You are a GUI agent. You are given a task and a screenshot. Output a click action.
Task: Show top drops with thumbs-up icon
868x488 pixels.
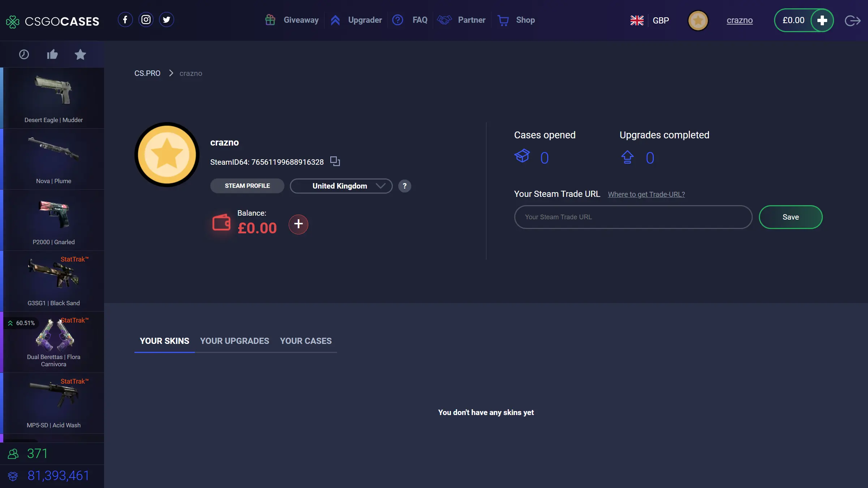(52, 54)
